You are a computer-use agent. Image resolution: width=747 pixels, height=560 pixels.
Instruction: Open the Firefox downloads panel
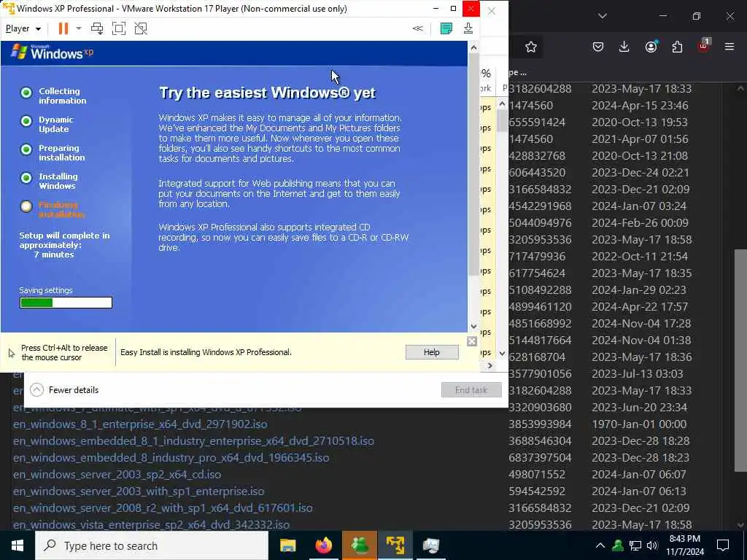624,47
